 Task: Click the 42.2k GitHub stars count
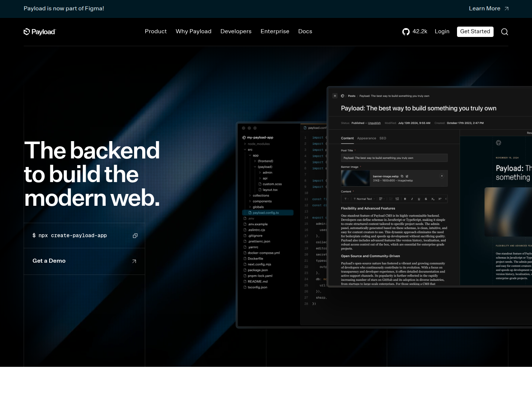click(x=420, y=31)
